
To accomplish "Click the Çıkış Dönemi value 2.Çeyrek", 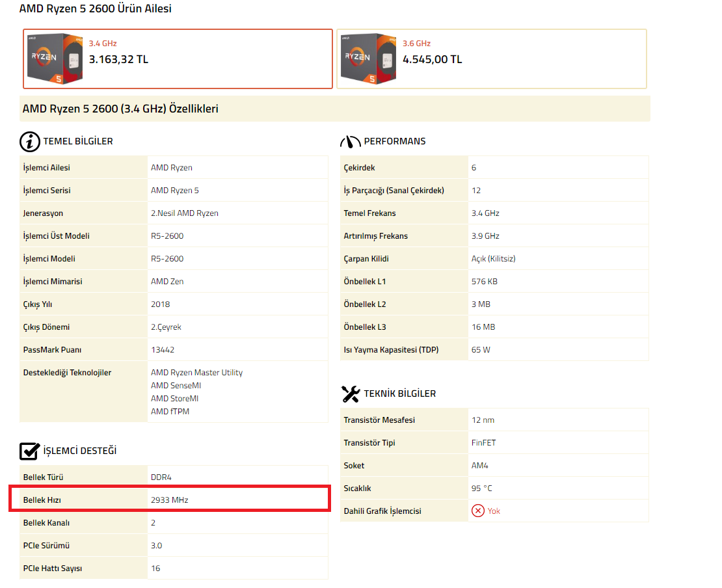I will pos(166,327).
